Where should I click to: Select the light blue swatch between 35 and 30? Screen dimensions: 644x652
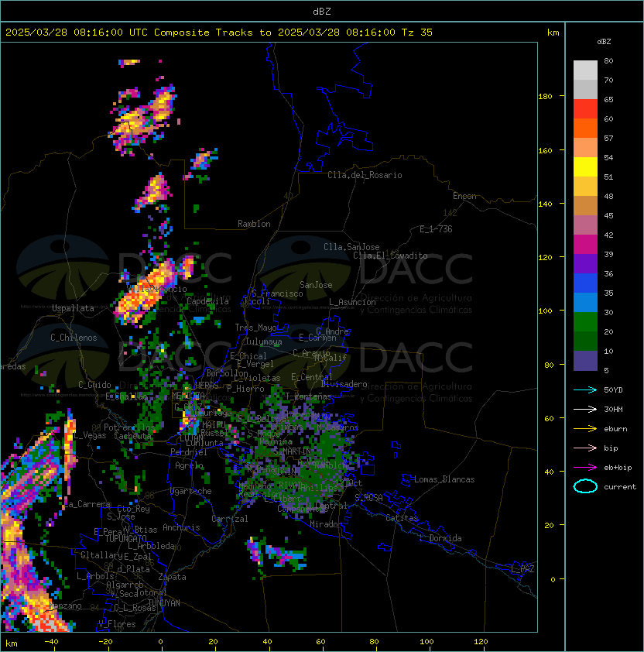585,302
